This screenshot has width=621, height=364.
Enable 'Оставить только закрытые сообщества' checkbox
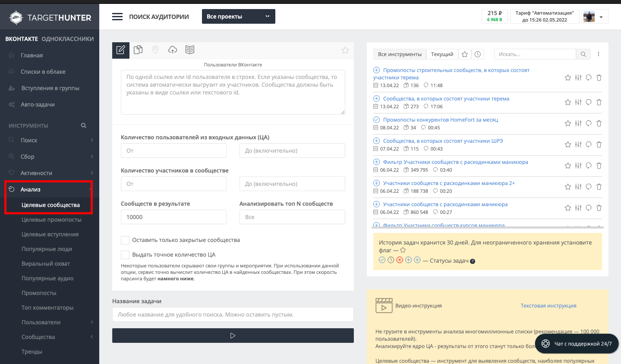125,240
